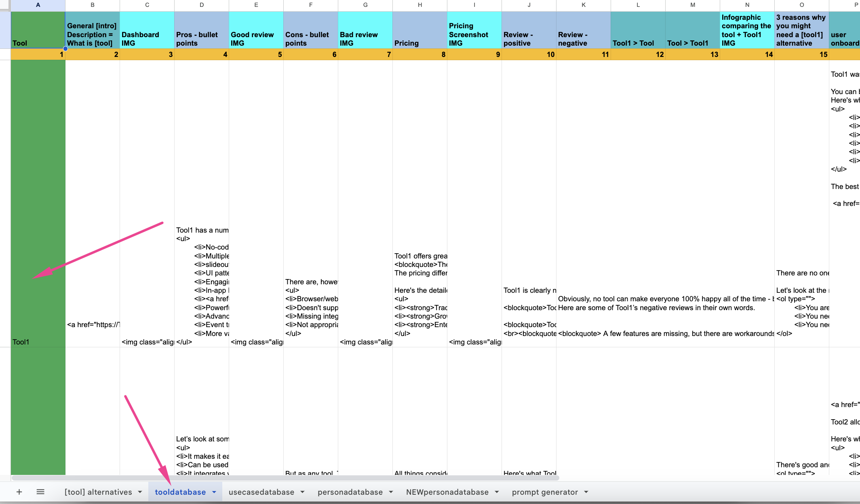
Task: Select 'General [intro] Description' header cell
Action: tap(93, 30)
